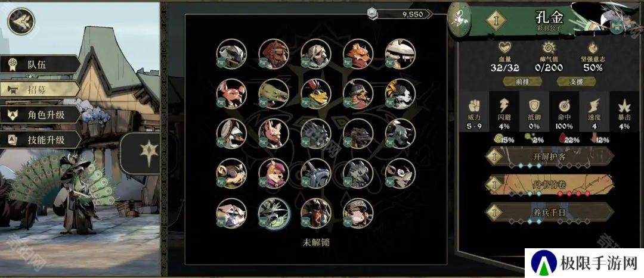This screenshot has height=278, width=644.
Task: Switch to the 招募 menu
Action: [41, 89]
